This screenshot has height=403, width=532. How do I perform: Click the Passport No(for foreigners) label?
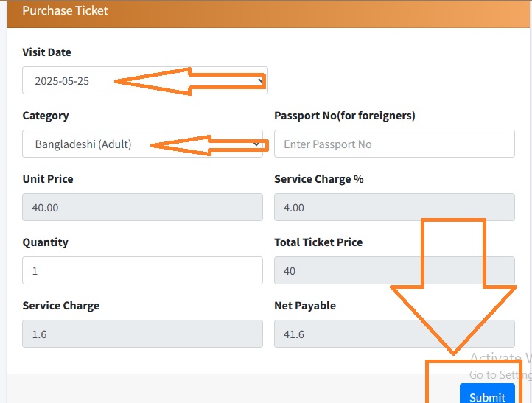coord(345,116)
